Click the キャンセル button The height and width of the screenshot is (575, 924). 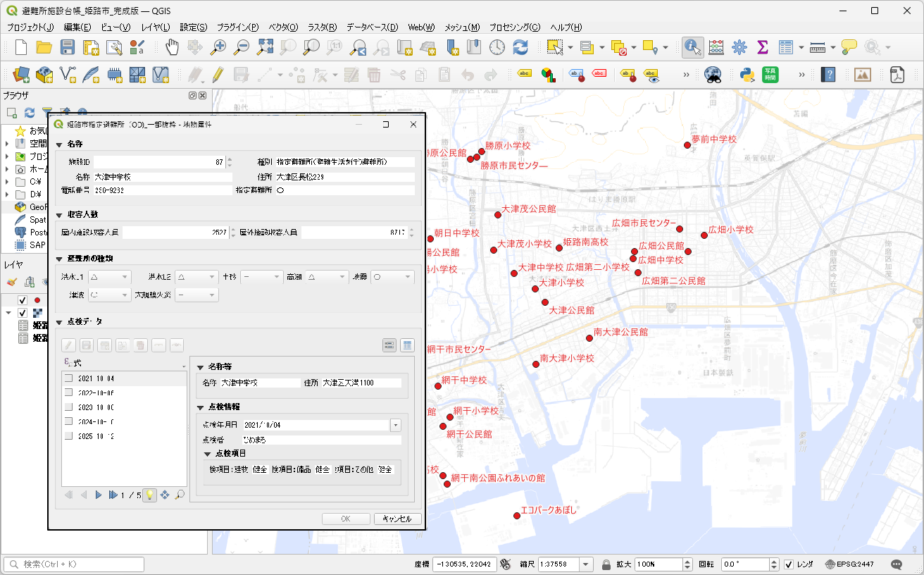397,519
